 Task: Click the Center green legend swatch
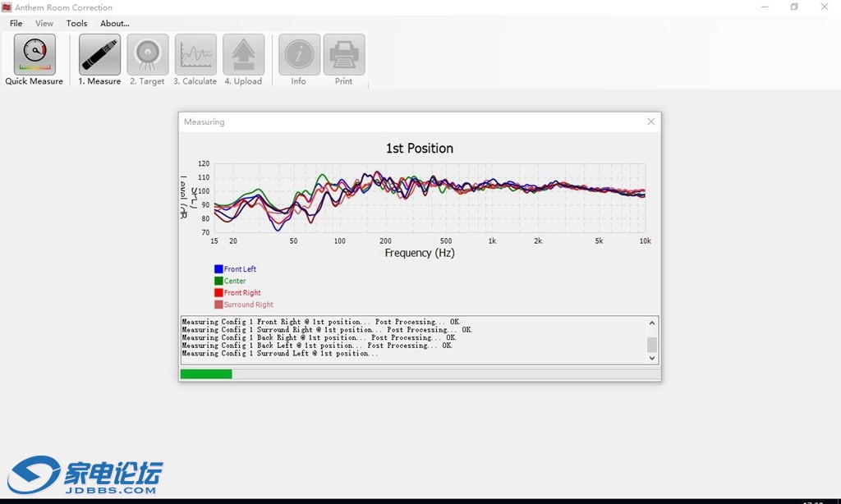point(218,281)
